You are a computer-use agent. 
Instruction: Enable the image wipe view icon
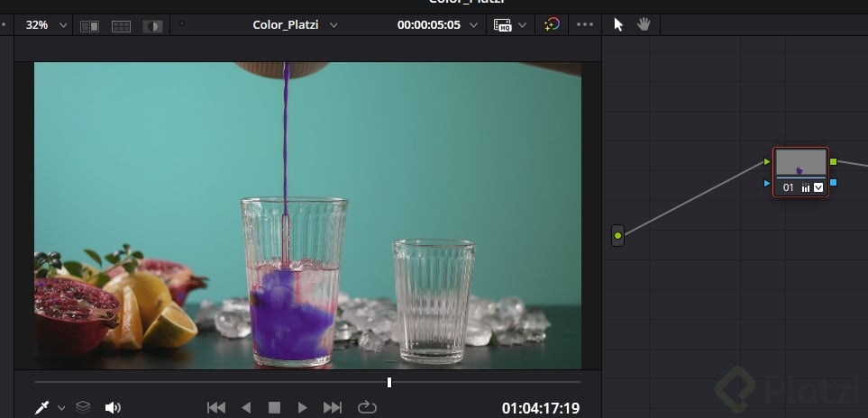90,25
